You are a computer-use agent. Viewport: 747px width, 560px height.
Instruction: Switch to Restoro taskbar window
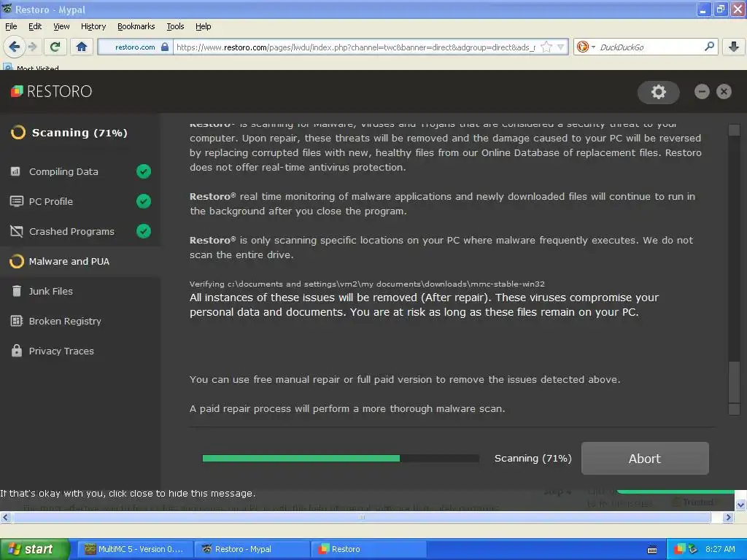(368, 549)
